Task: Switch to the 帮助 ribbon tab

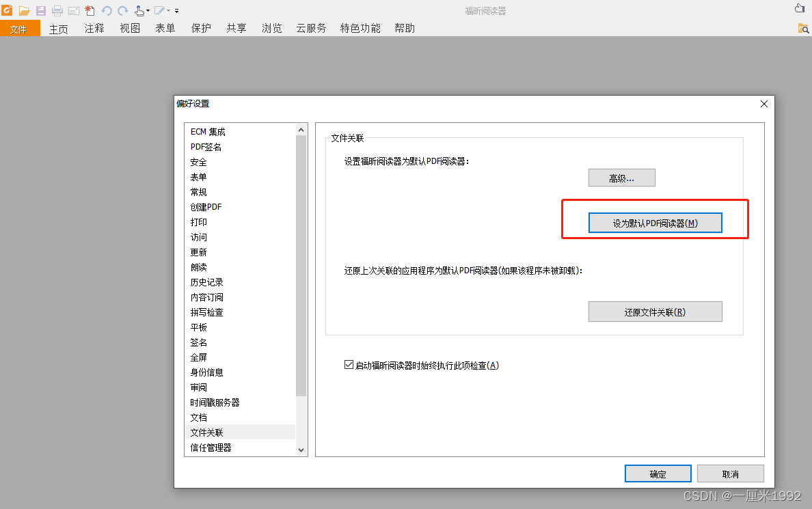Action: click(x=405, y=29)
